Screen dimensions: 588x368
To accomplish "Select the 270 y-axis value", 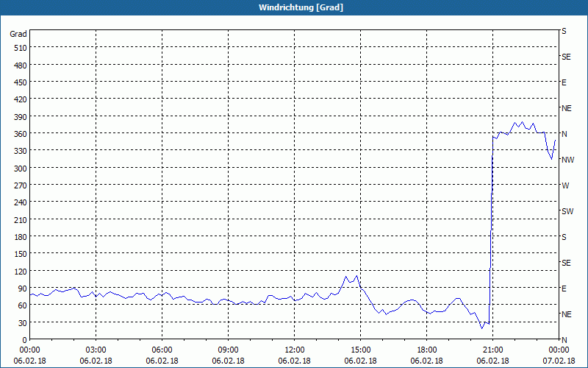I will (x=21, y=185).
